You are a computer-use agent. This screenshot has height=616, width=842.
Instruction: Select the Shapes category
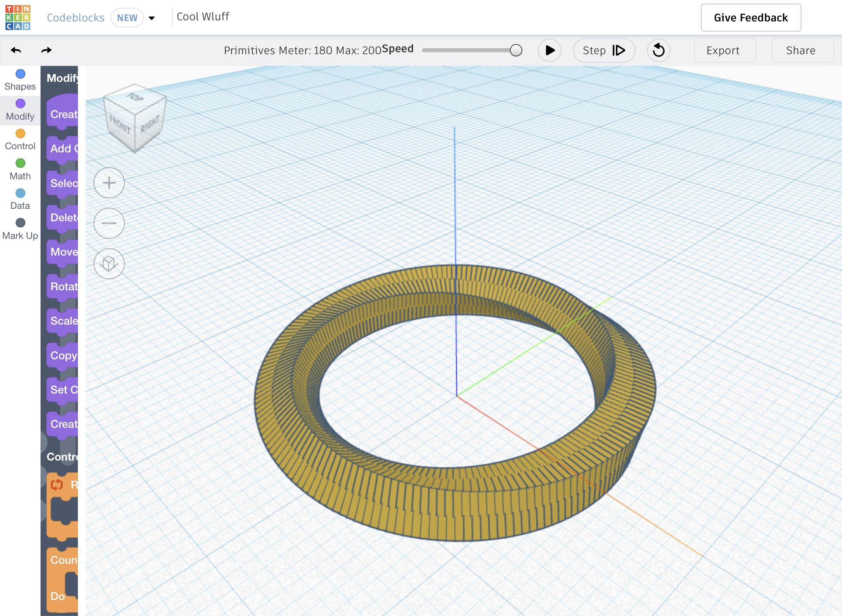point(20,80)
